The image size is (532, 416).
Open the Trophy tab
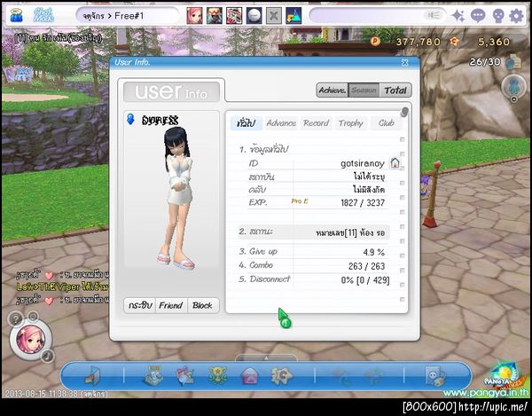[351, 123]
